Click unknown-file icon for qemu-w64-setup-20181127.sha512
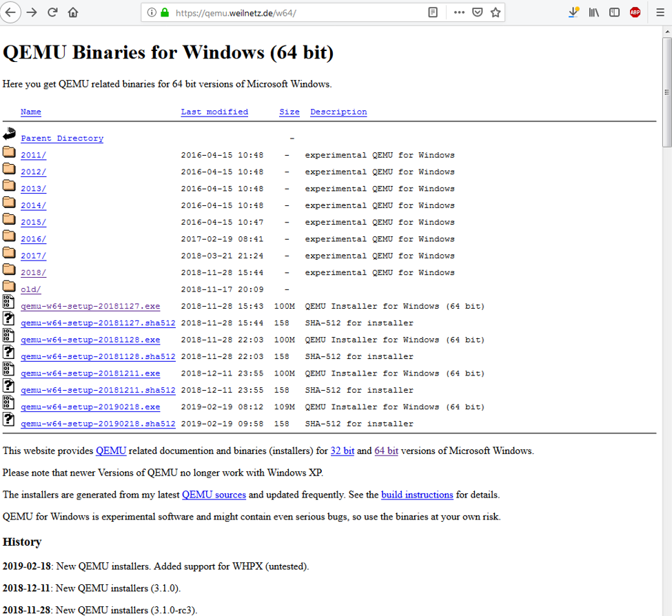Image resolution: width=672 pixels, height=616 pixels. pos(8,319)
